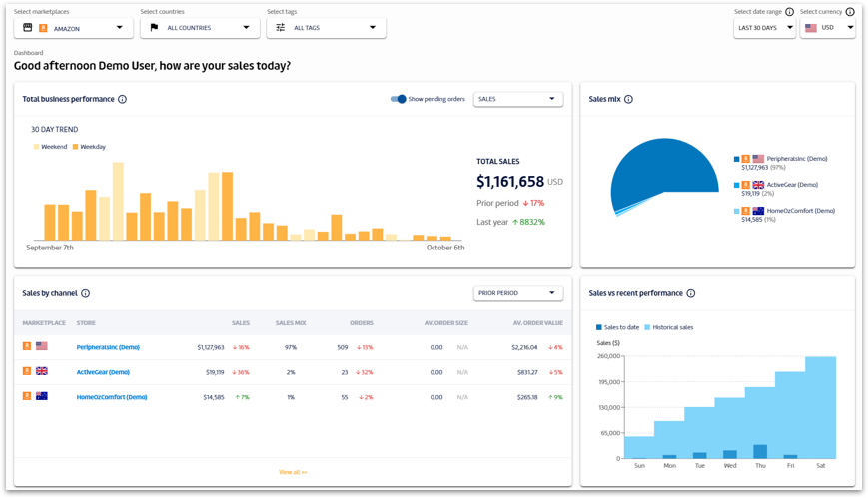Sort table by Sales column header
The width and height of the screenshot is (868, 498).
pos(241,323)
